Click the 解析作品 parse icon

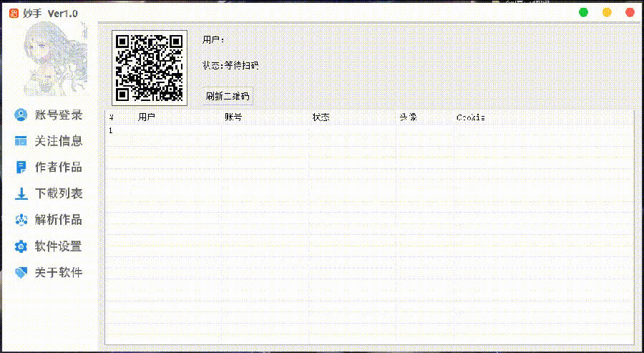click(21, 220)
